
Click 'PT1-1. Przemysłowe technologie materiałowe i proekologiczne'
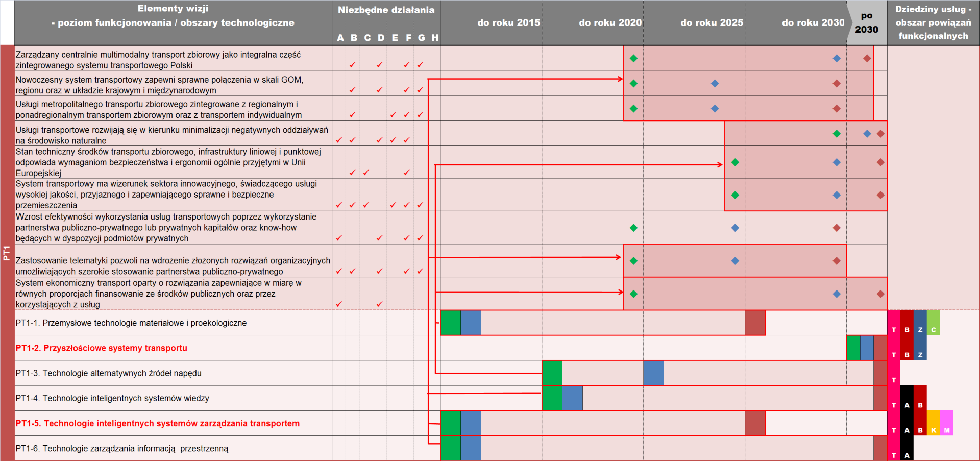131,323
